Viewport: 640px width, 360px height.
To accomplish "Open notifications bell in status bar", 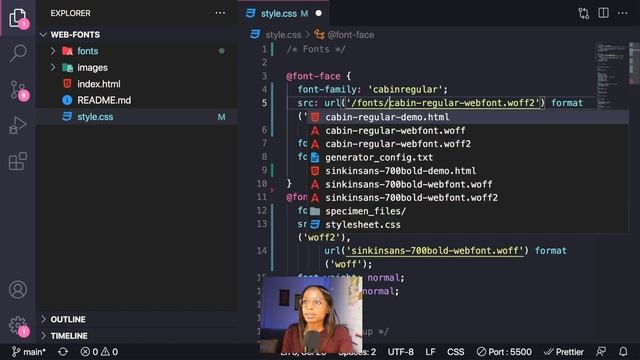I will click(x=623, y=351).
